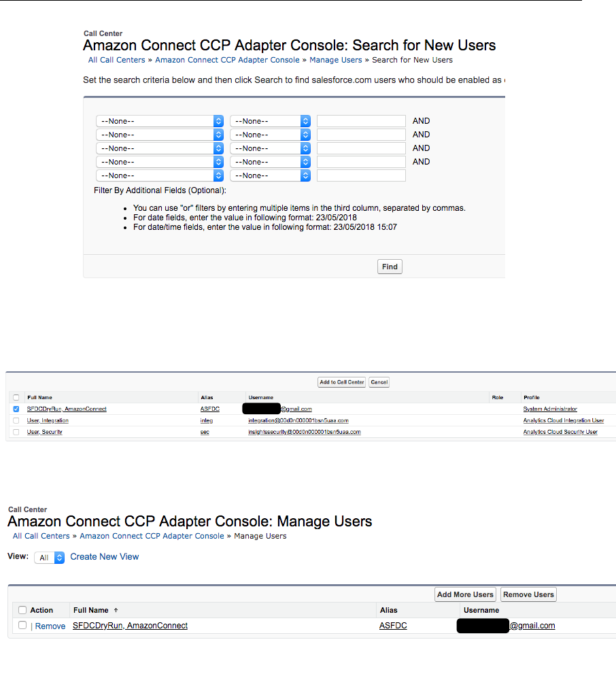
Task: Click the first row filter value field
Action: point(361,121)
